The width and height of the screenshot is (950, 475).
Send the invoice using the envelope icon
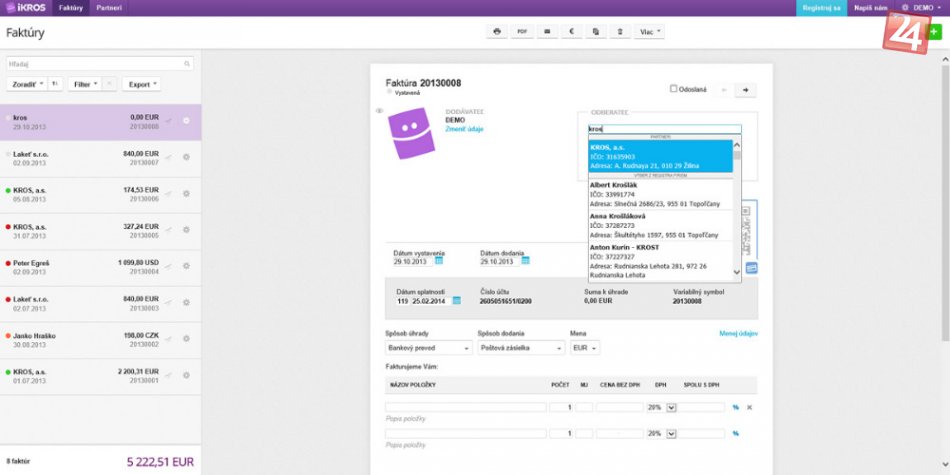[x=546, y=32]
